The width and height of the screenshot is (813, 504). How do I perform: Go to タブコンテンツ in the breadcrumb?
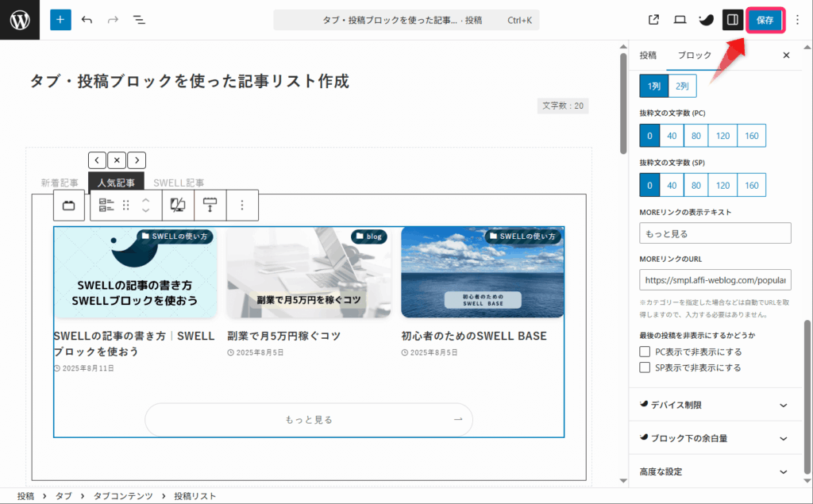pos(123,496)
